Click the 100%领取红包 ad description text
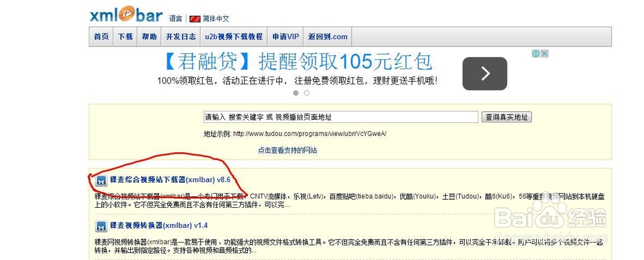The image size is (644, 260). click(x=298, y=81)
